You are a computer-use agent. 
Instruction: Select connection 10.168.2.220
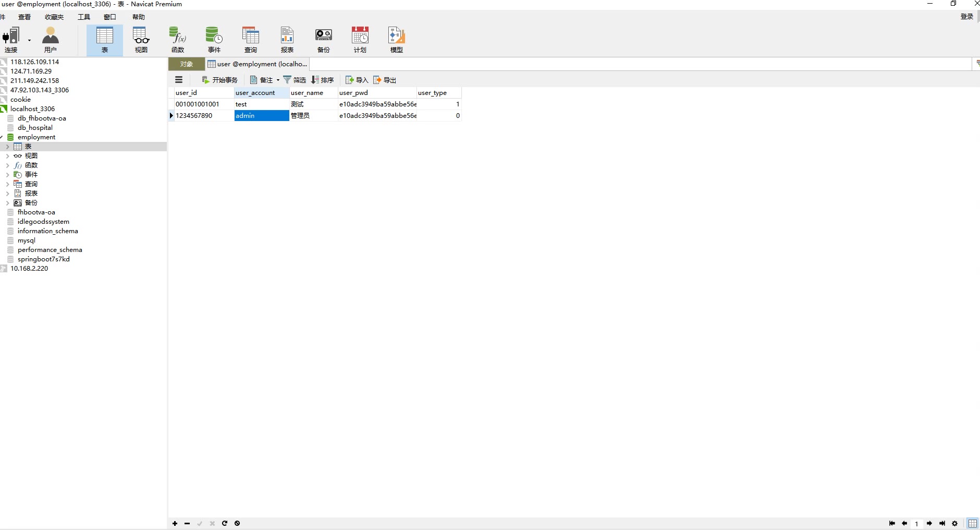[29, 268]
